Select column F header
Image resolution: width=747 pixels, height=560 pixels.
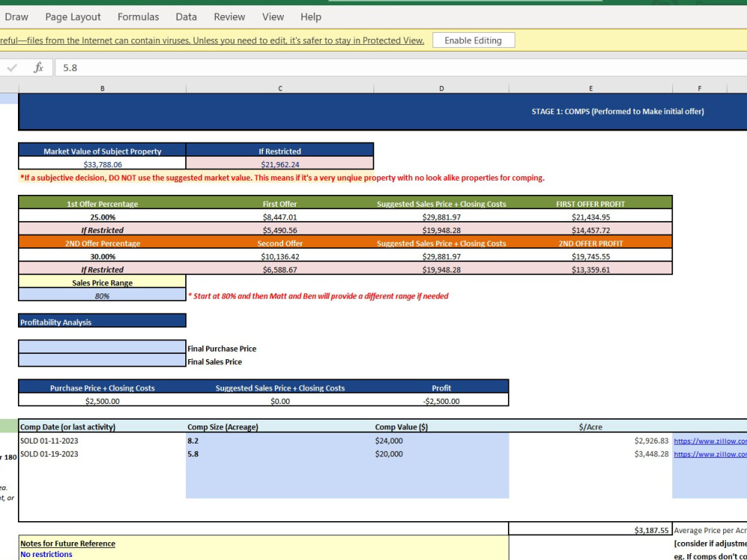[x=699, y=88]
